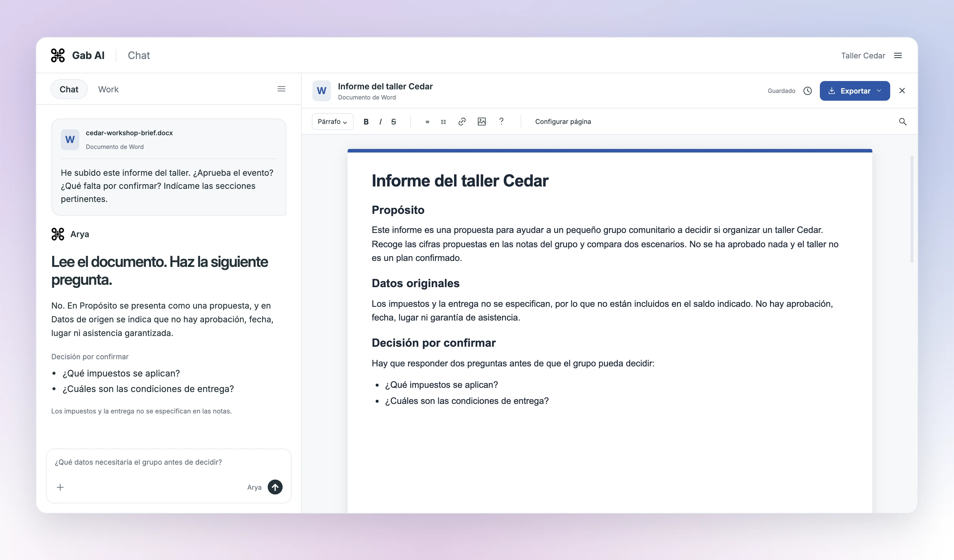Viewport: 954px width, 560px height.
Task: Open Configurar página settings
Action: (x=563, y=122)
